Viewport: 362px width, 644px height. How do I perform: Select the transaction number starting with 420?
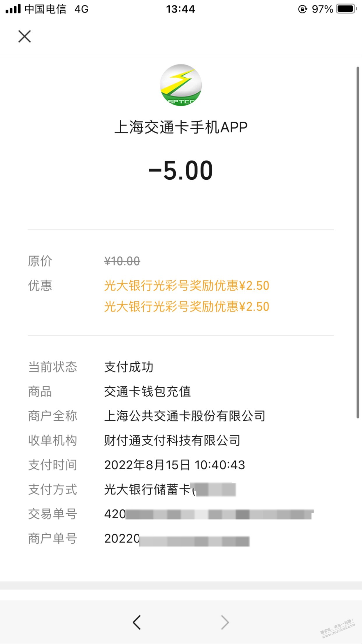[x=208, y=514]
